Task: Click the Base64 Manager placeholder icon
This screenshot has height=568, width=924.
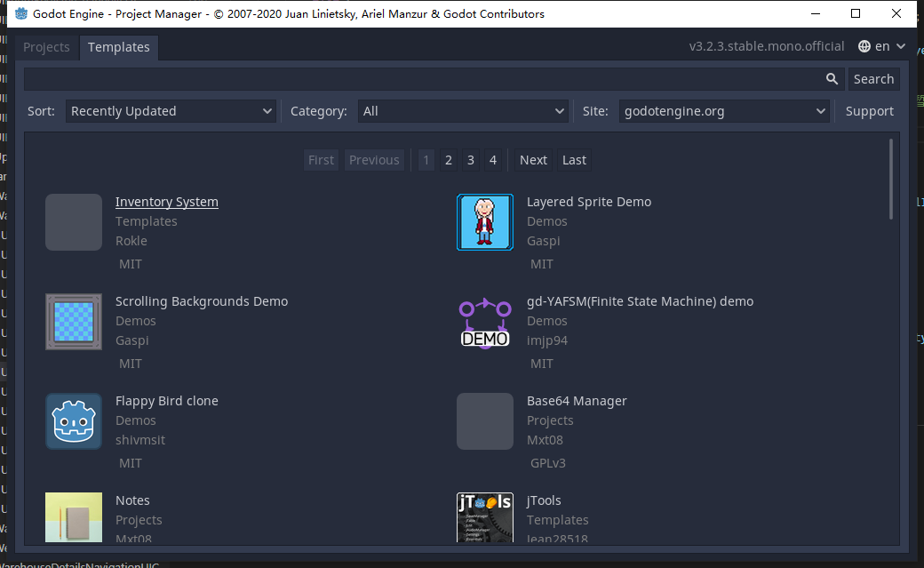Action: coord(484,421)
